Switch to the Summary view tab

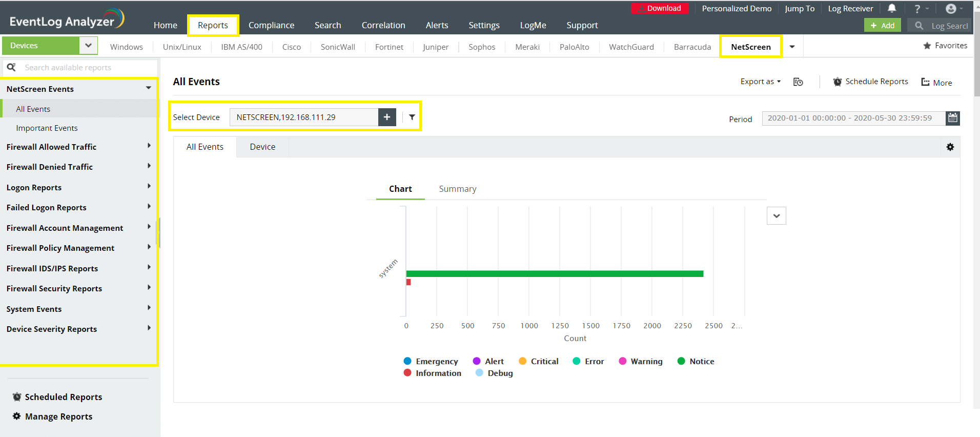[458, 189]
